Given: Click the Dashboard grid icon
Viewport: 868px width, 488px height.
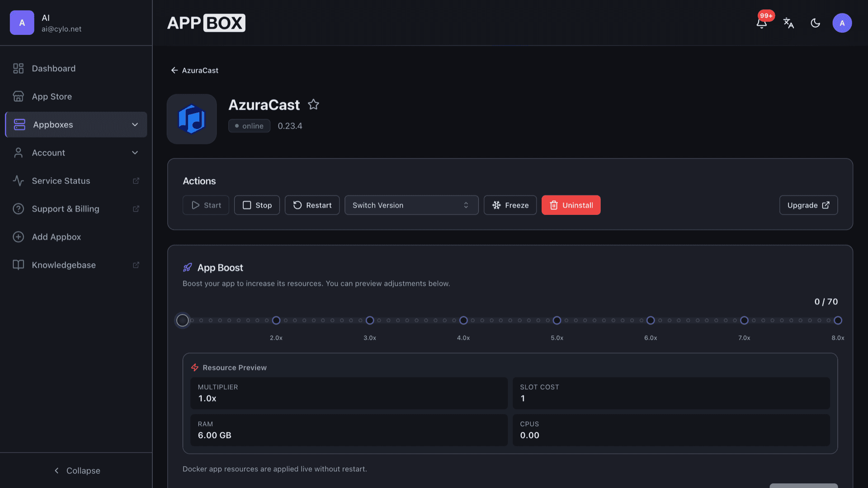Looking at the screenshot, I should click(x=18, y=68).
